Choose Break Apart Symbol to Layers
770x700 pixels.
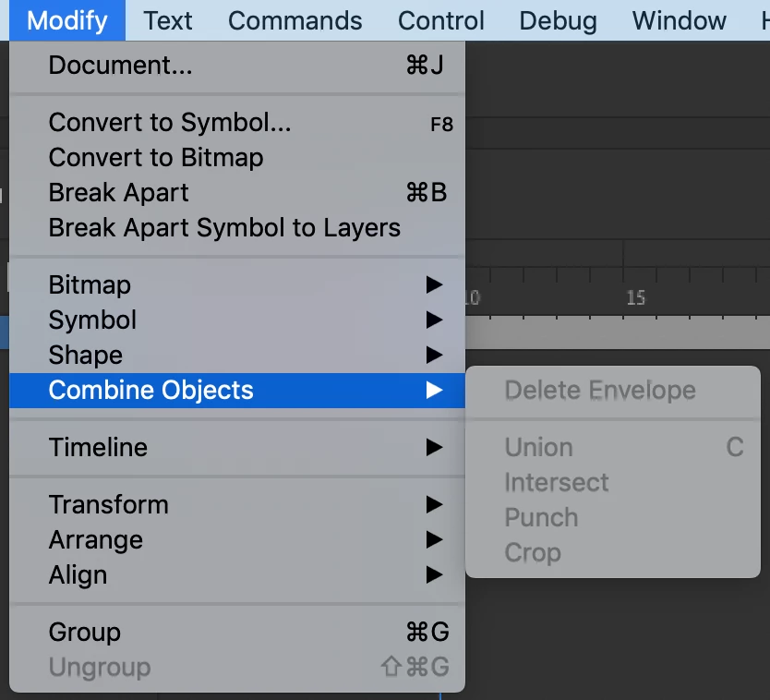224,228
